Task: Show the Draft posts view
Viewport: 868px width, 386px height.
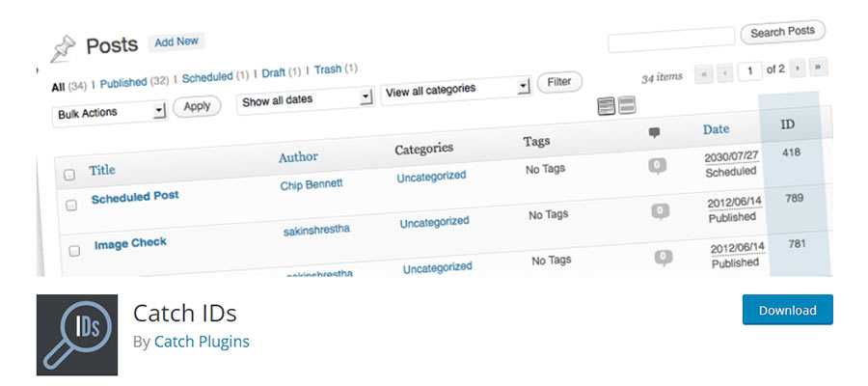Action: (x=274, y=73)
